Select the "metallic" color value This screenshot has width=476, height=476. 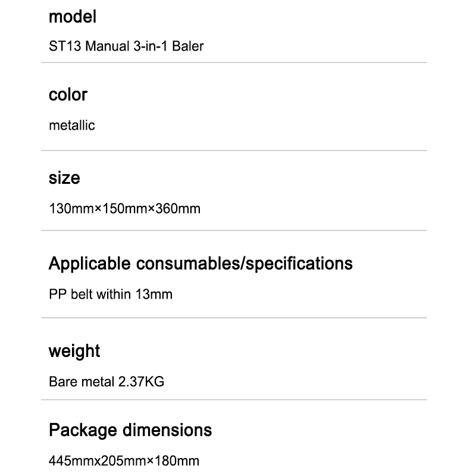[x=71, y=125]
